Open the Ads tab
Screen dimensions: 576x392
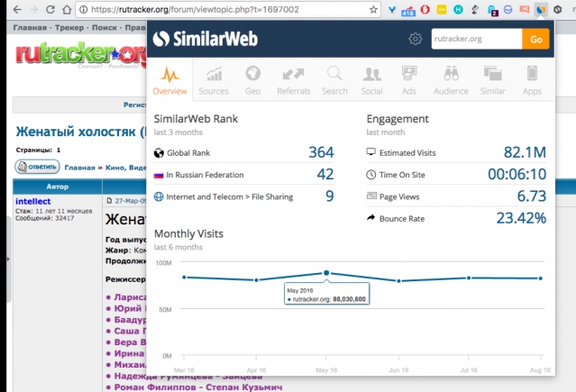[x=409, y=80]
